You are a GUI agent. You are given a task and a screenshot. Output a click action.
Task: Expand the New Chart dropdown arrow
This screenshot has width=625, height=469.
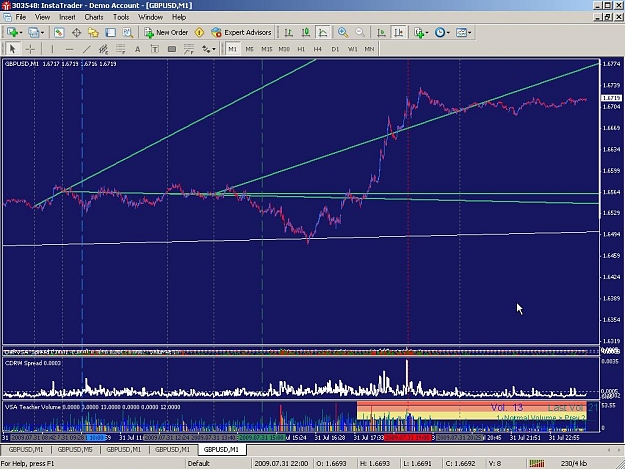point(20,33)
